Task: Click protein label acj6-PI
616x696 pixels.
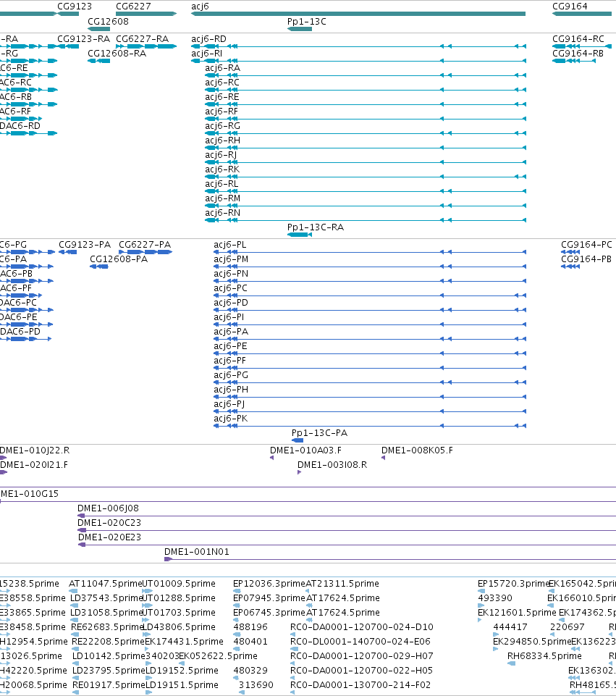Action: tap(229, 317)
